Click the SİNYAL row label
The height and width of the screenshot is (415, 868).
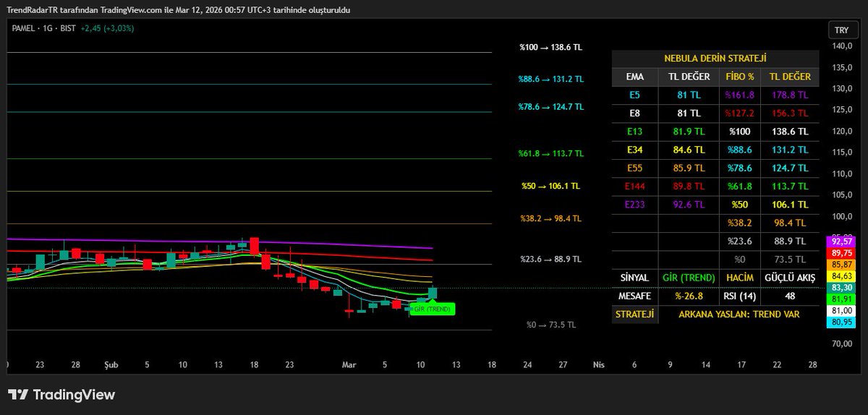coord(635,278)
